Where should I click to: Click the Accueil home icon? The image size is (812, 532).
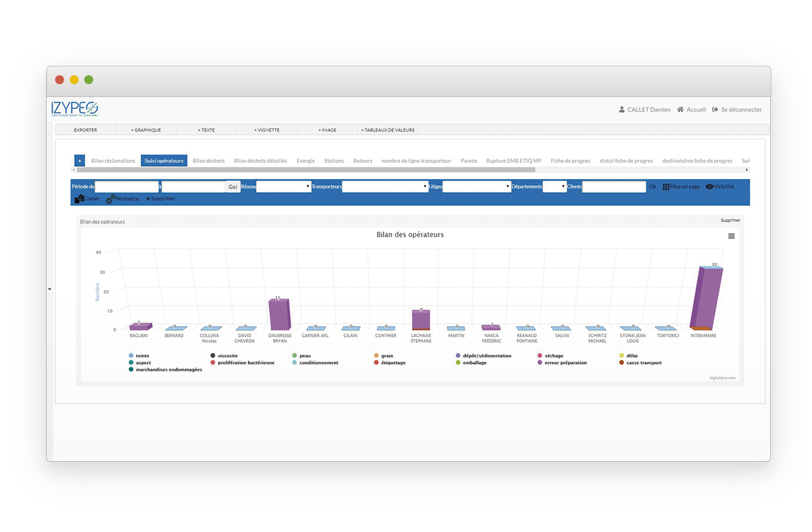pos(681,110)
